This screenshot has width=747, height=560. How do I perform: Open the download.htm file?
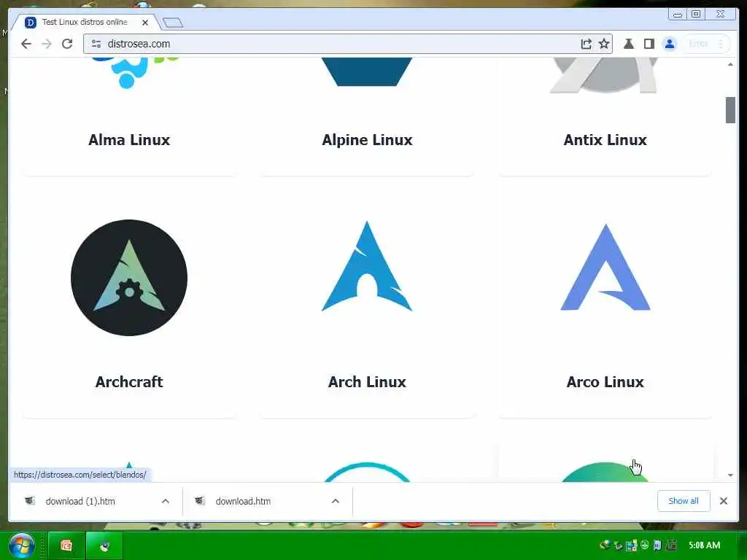[x=243, y=501]
